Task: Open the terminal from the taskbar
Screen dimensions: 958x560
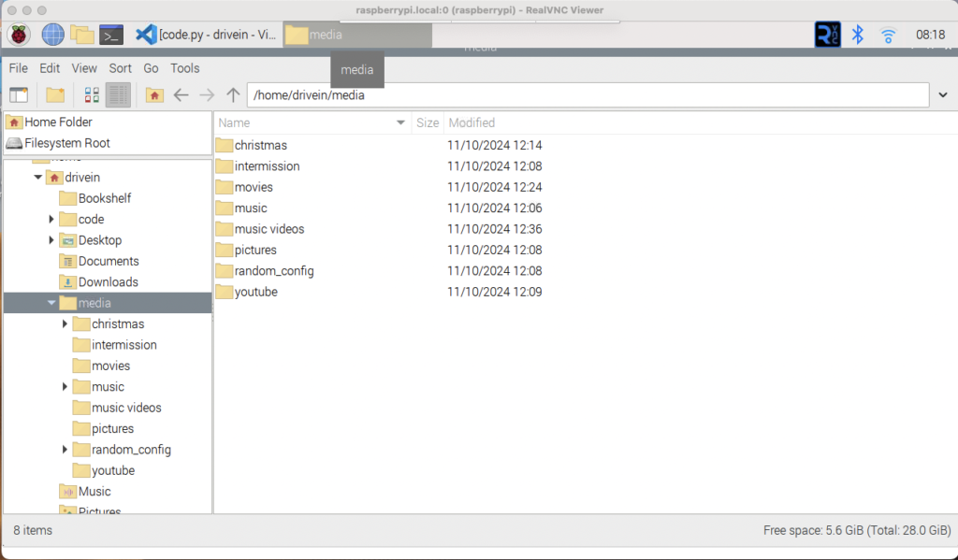Action: coord(111,35)
